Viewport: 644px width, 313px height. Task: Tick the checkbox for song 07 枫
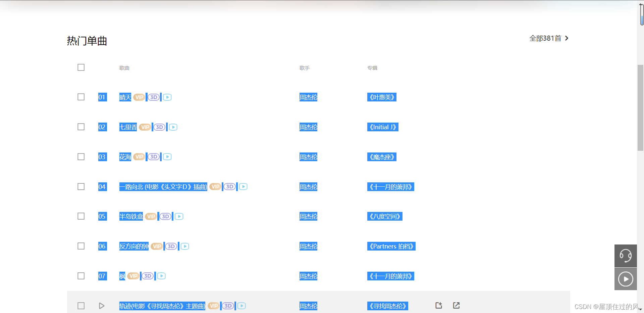(x=81, y=276)
